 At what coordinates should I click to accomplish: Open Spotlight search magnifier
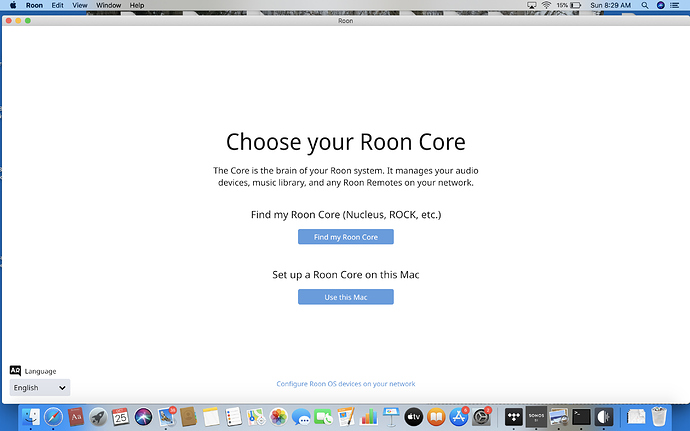(x=645, y=5)
